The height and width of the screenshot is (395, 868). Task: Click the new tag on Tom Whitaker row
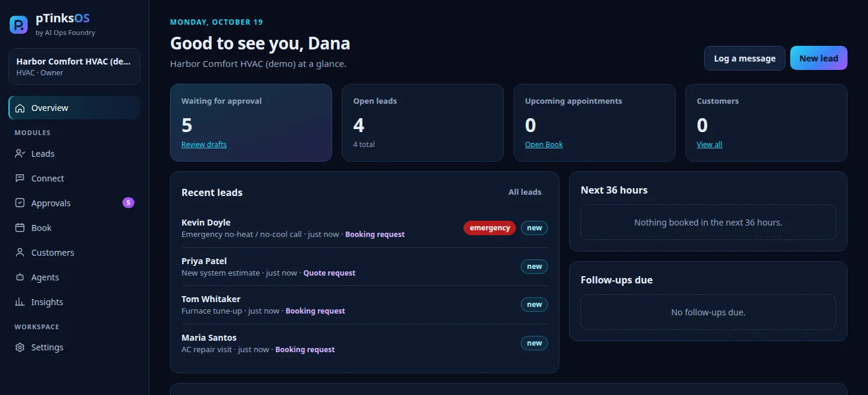click(534, 305)
